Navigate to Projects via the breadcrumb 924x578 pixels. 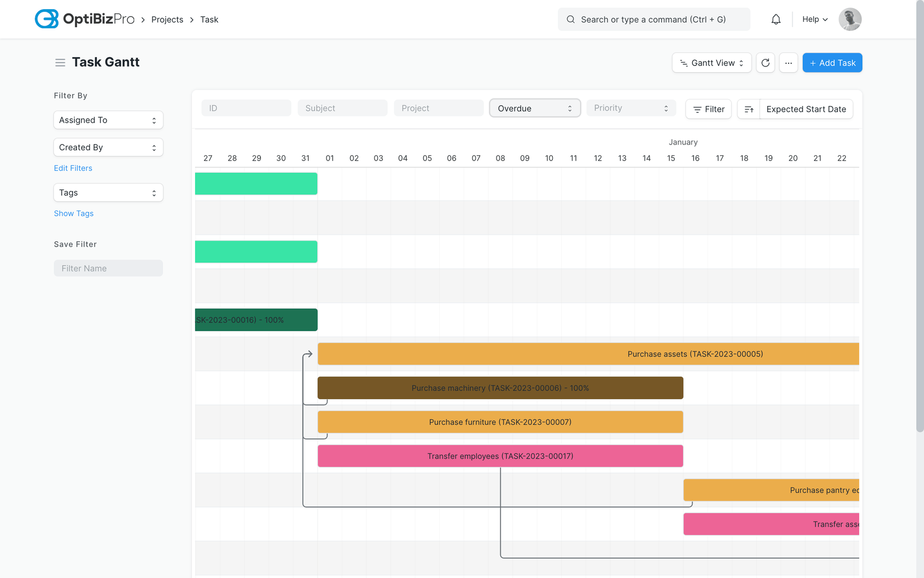click(x=167, y=19)
